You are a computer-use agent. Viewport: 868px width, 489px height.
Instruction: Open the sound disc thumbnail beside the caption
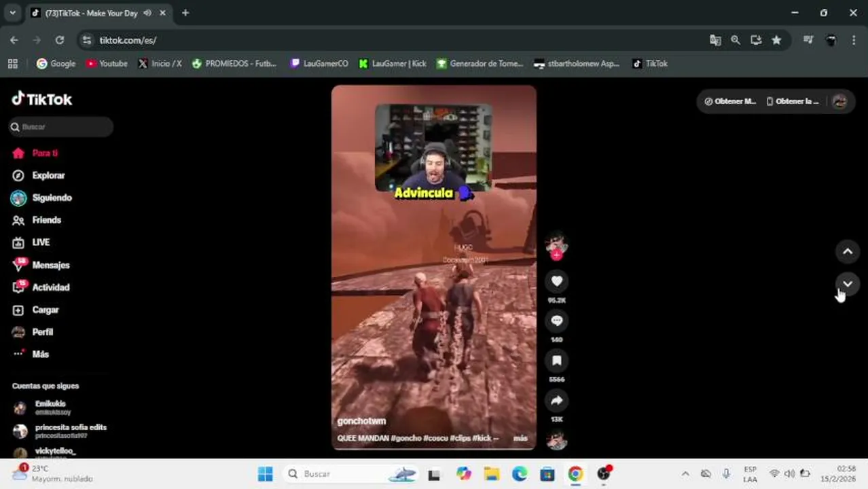[x=557, y=440]
